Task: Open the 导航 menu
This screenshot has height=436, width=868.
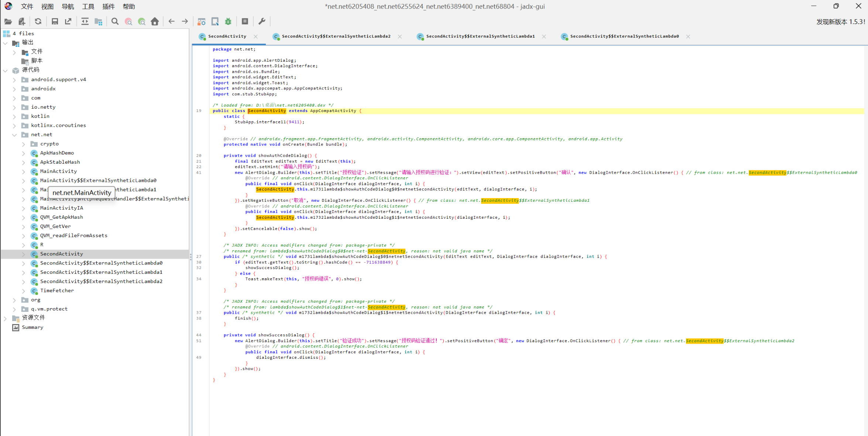Action: click(68, 6)
